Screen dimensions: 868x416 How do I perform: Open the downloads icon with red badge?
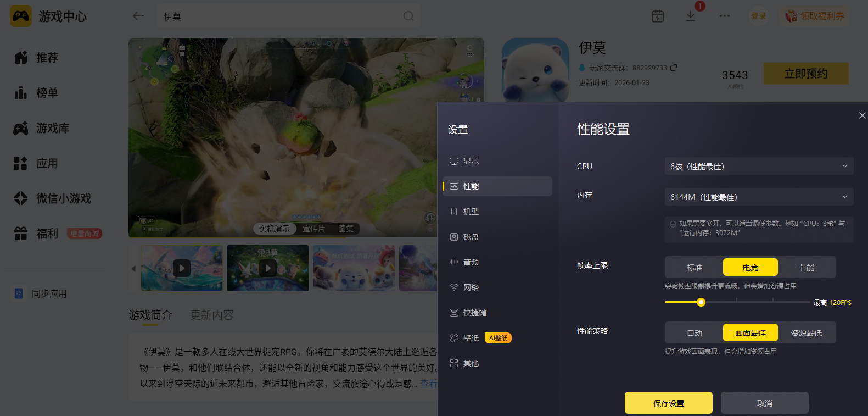point(691,16)
